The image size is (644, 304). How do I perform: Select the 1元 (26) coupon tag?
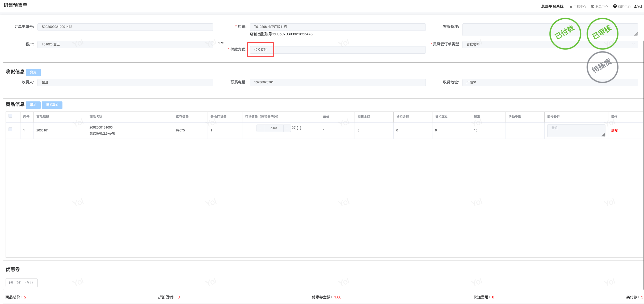tap(21, 282)
